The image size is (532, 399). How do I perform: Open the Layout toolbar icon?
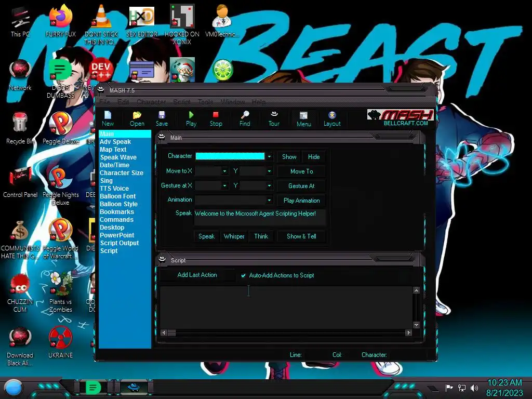tap(332, 119)
